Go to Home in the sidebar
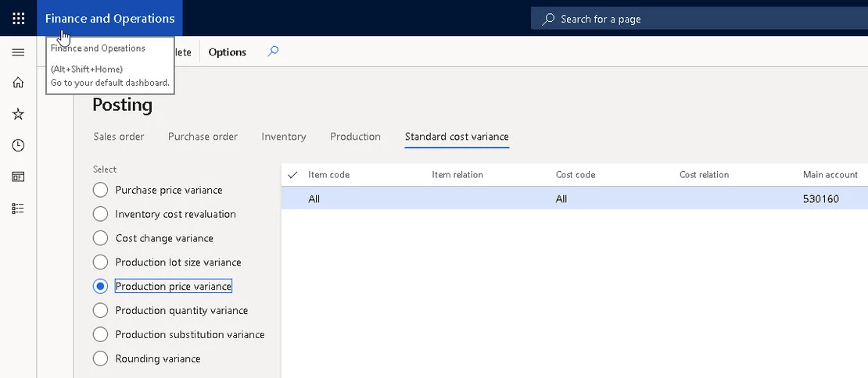The image size is (868, 378). 18,82
